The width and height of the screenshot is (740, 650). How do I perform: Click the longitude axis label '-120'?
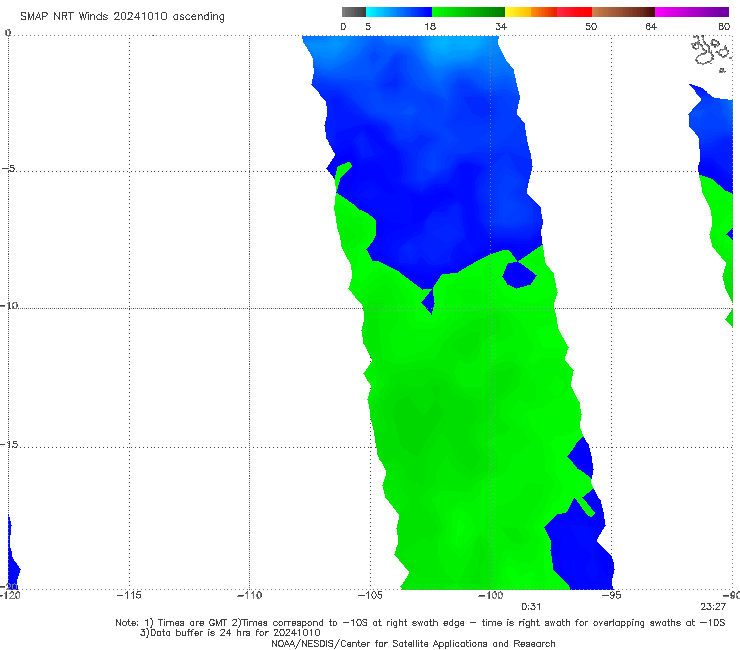click(10, 595)
